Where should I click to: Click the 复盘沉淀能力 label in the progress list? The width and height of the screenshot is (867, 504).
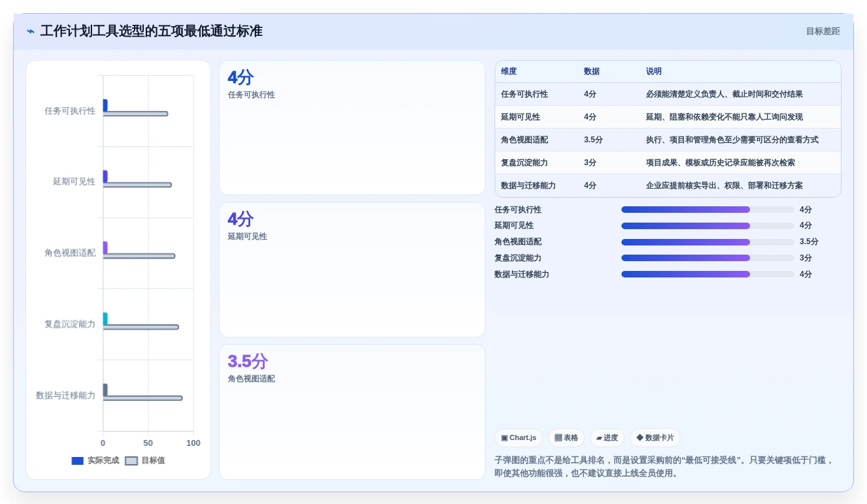pyautogui.click(x=518, y=258)
